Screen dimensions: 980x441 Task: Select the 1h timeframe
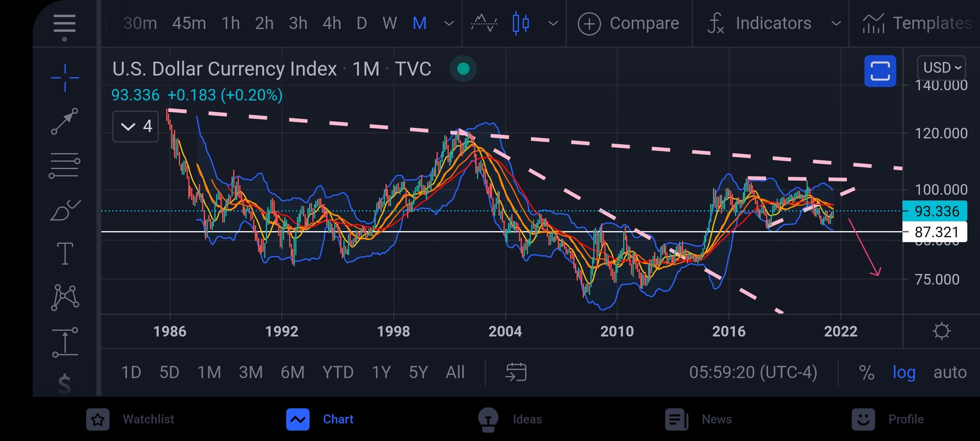click(231, 23)
